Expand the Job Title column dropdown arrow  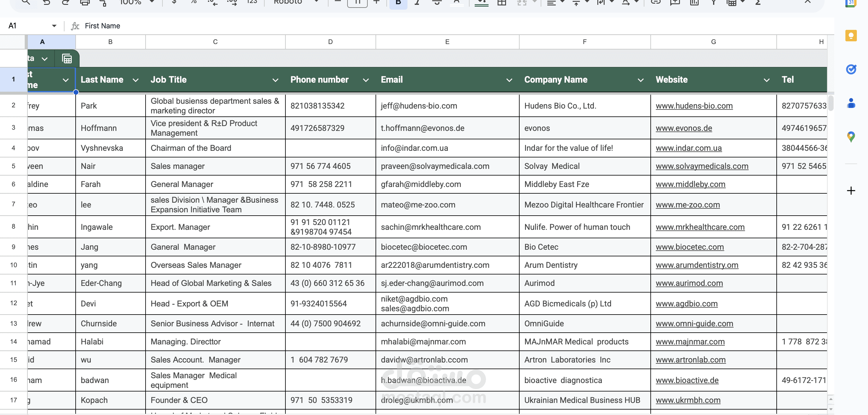coord(275,80)
